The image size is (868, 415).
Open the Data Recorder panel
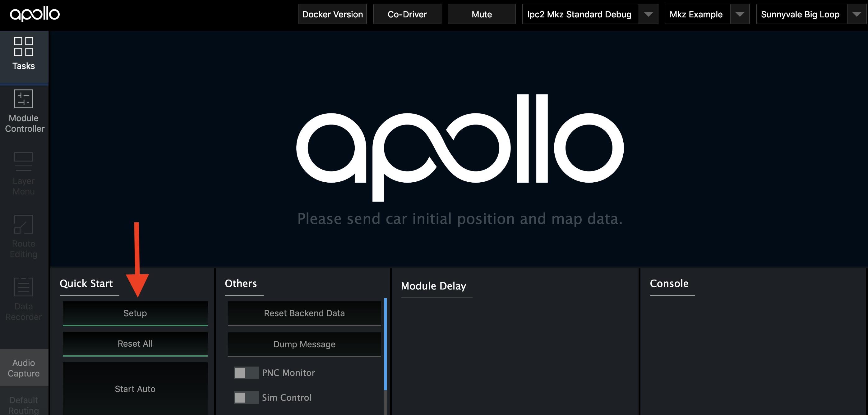24,299
